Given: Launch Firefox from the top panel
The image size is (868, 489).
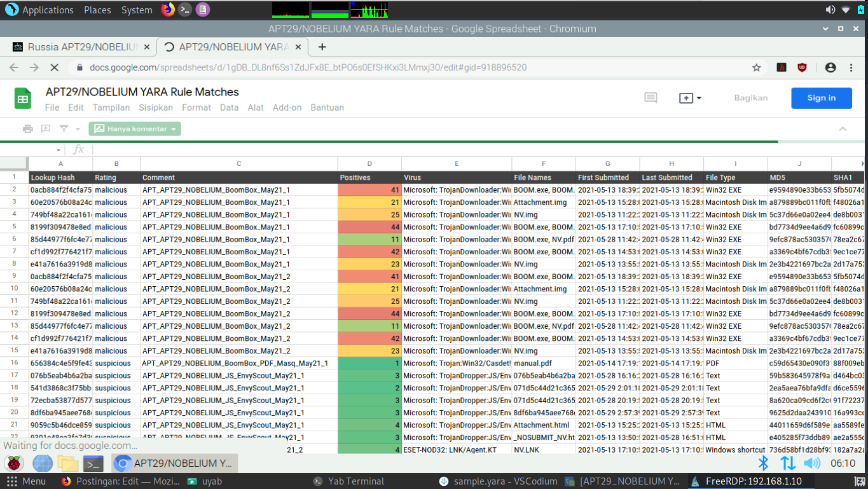Looking at the screenshot, I should click(168, 10).
